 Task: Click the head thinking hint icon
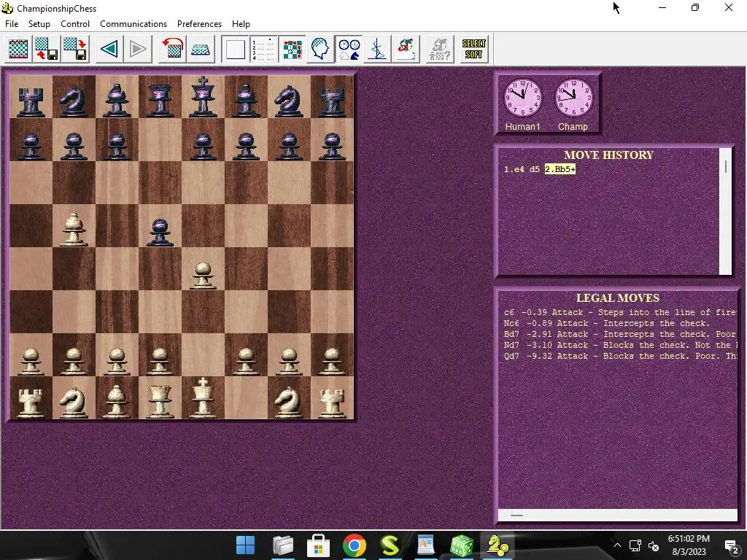[x=320, y=49]
